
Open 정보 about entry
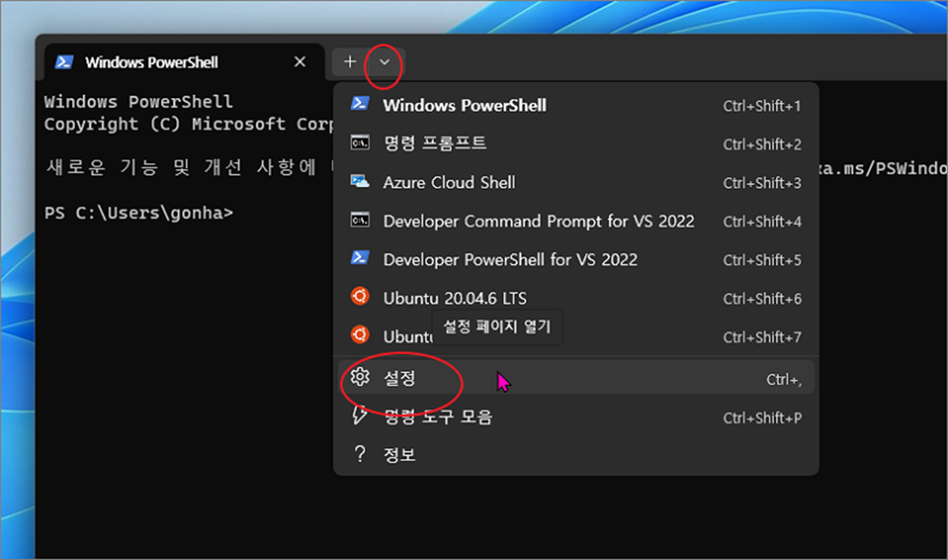pos(576,455)
